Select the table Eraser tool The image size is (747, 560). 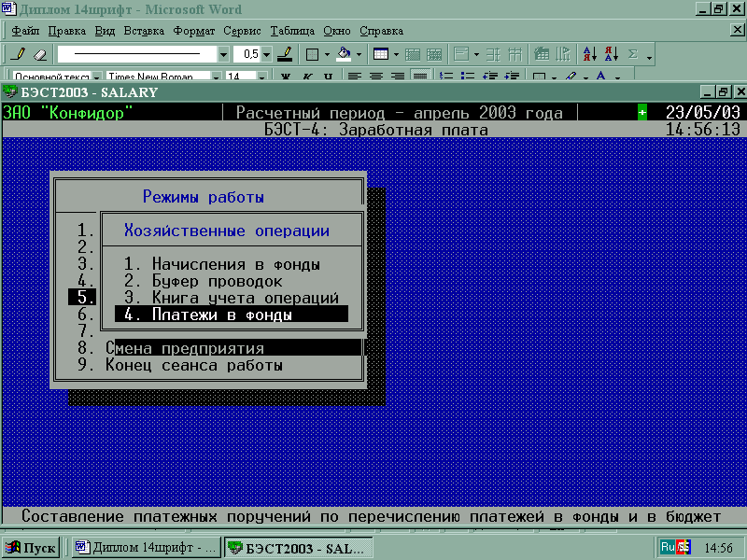tap(40, 54)
